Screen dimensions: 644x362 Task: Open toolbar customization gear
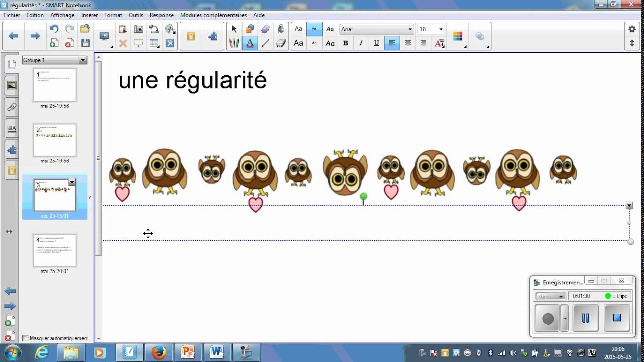click(632, 29)
